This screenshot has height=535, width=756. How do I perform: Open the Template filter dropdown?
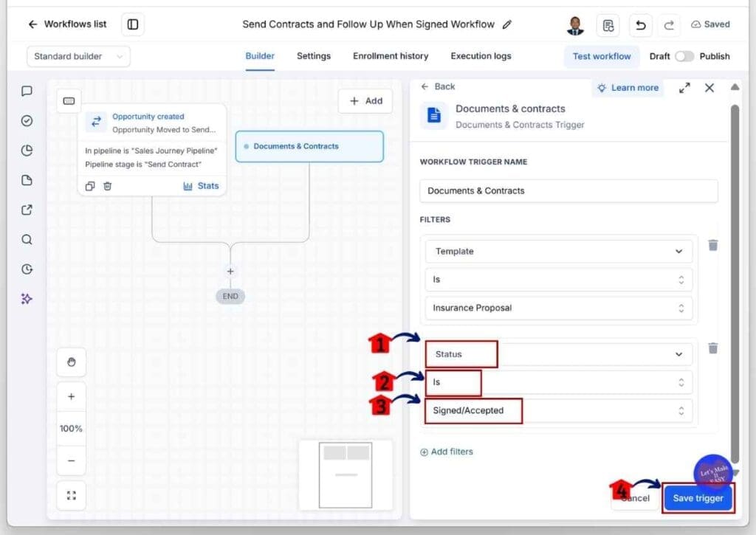(559, 252)
